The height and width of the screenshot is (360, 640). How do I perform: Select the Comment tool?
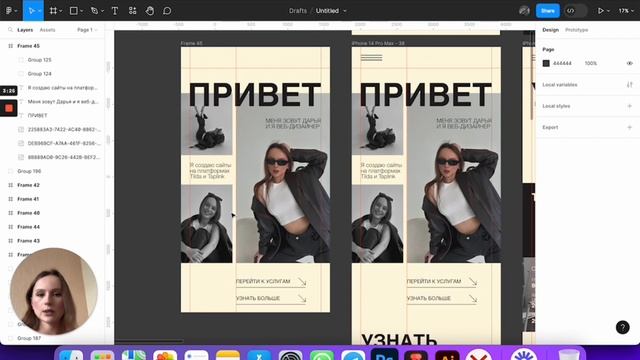click(x=167, y=11)
